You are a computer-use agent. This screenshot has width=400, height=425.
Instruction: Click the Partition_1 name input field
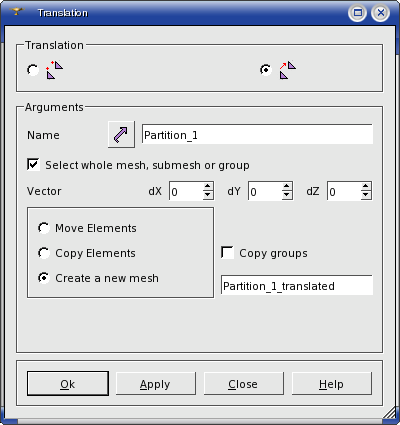click(x=257, y=134)
